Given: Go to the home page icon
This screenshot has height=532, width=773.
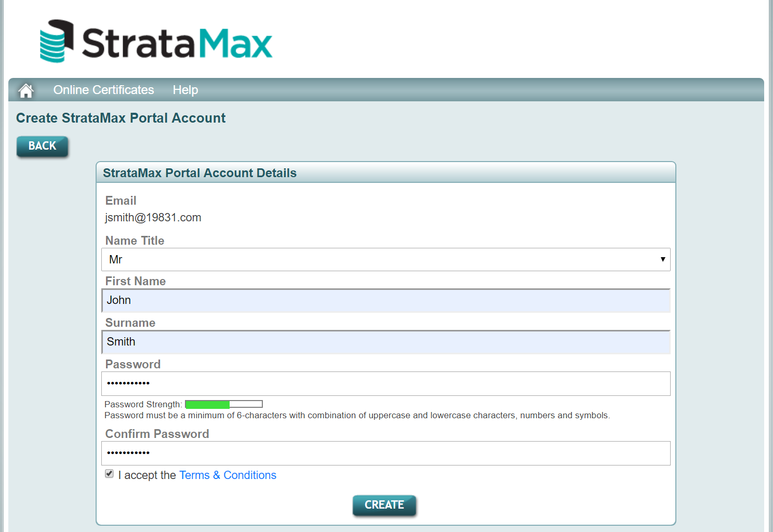Looking at the screenshot, I should click(x=26, y=90).
